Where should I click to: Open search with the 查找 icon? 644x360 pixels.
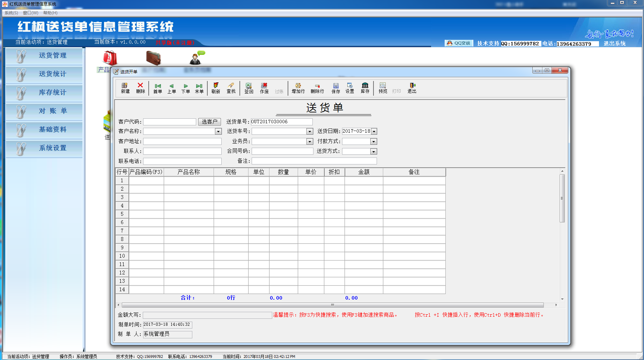231,88
